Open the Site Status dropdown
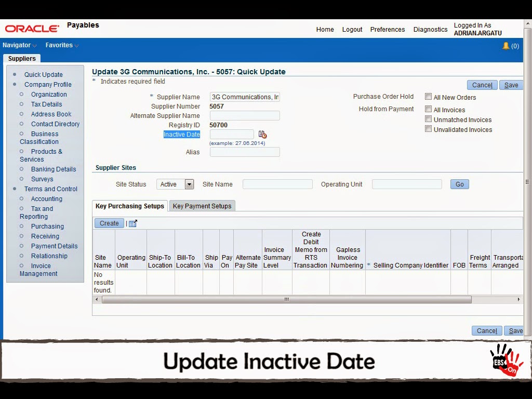 click(x=189, y=184)
